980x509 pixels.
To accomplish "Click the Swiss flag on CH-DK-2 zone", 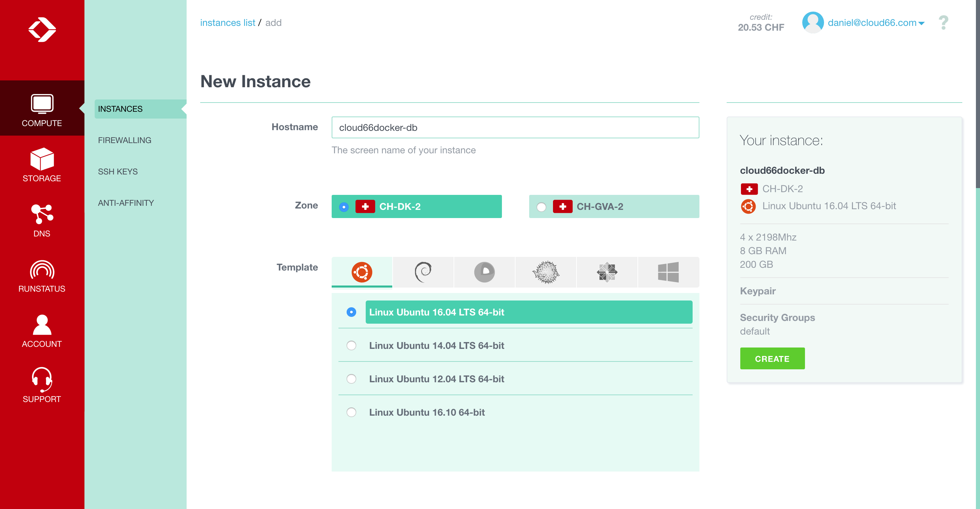I will [x=365, y=206].
